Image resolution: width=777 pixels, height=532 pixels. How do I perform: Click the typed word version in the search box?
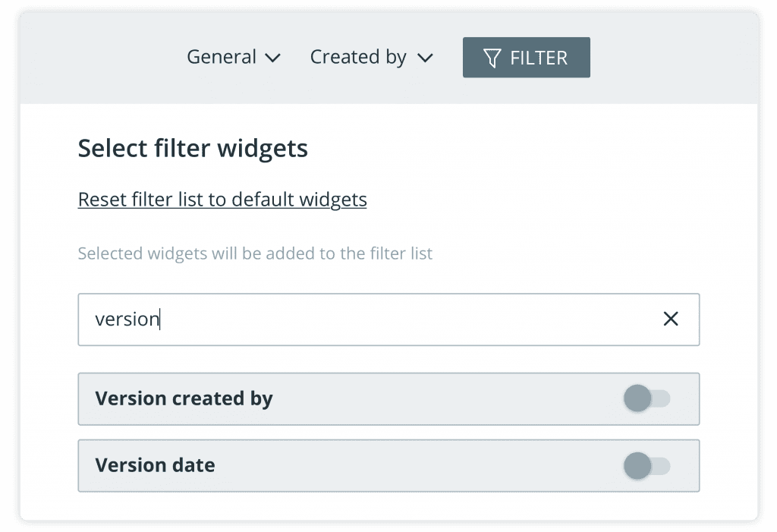[127, 320]
